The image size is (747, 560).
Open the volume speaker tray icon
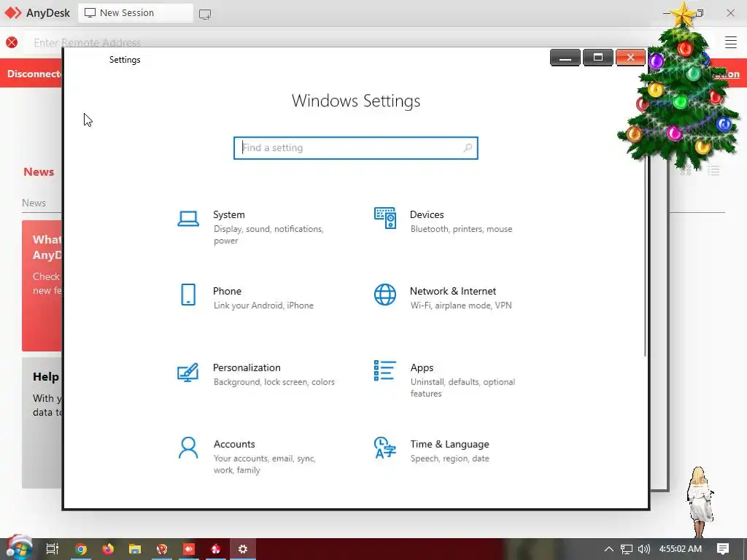(644, 549)
